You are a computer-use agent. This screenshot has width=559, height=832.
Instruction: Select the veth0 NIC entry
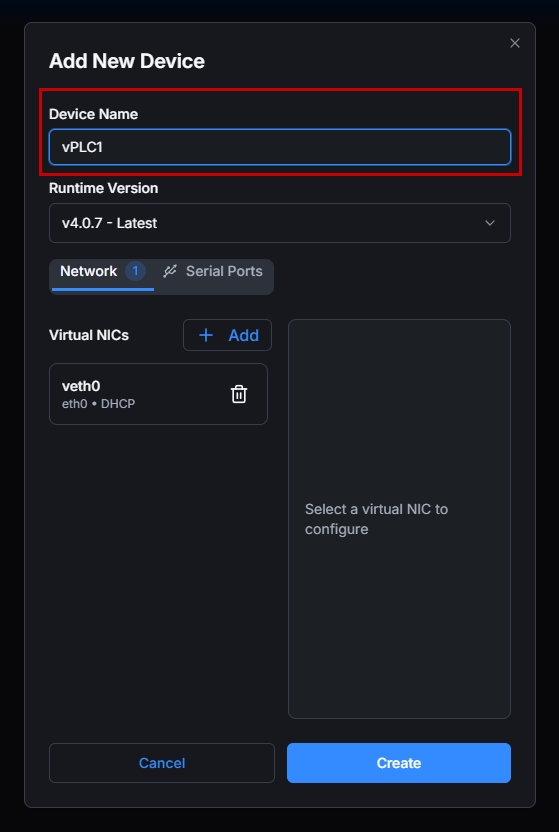[158, 394]
